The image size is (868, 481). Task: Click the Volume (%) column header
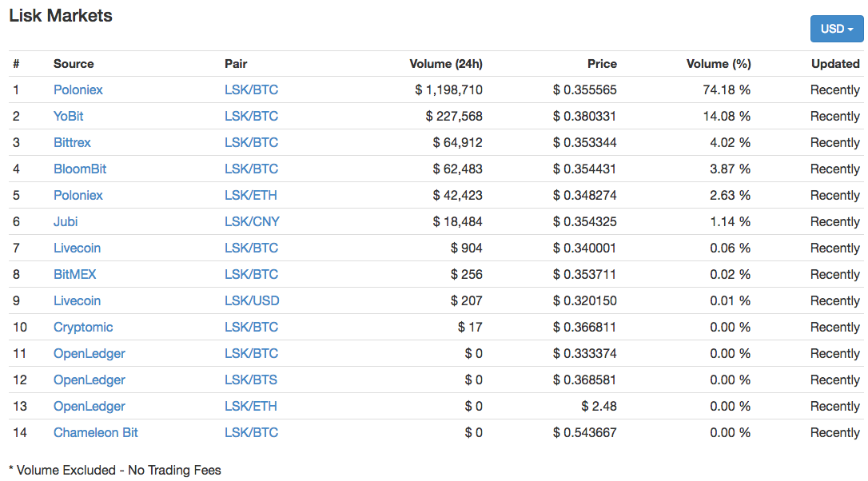719,64
